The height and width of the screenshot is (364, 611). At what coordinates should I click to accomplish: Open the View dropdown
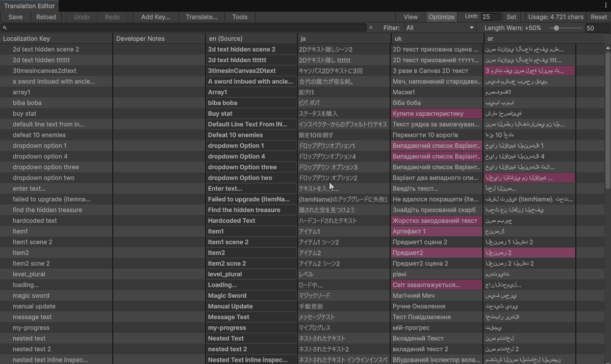coord(410,16)
